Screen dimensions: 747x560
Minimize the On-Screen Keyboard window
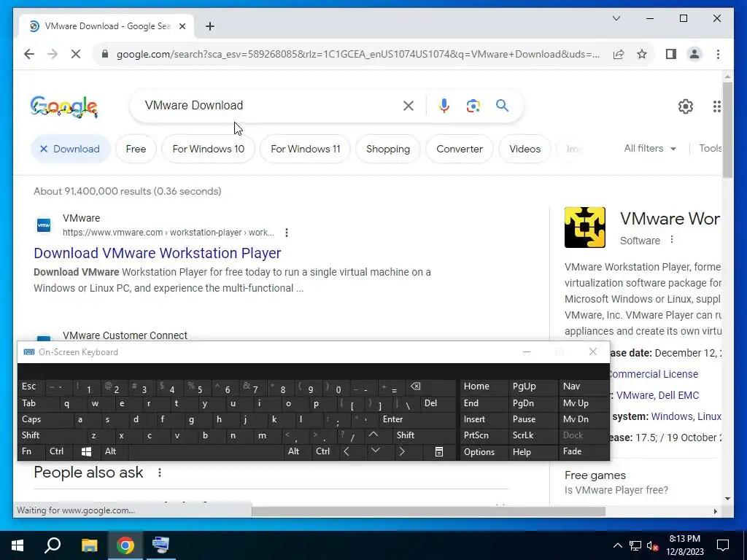point(527,352)
